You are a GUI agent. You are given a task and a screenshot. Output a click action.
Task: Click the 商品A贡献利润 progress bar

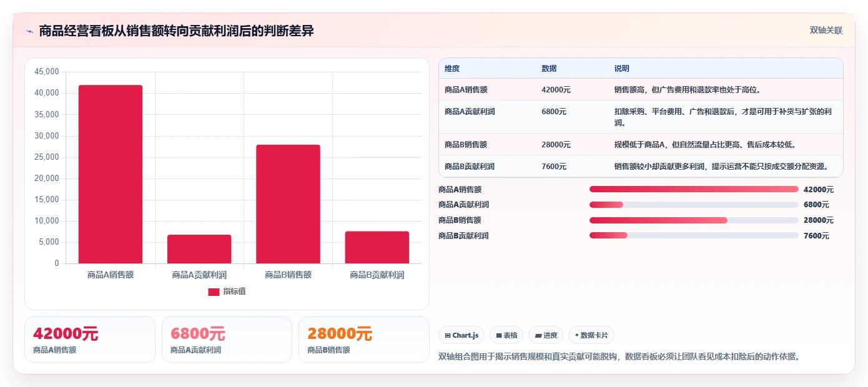pyautogui.click(x=694, y=205)
